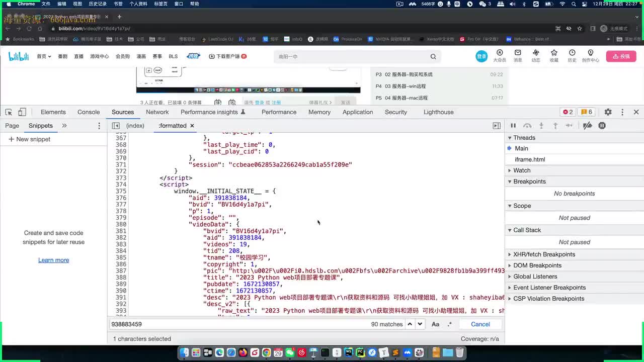The image size is (644, 362).
Task: Open bilibili 消息 messages icon
Action: click(518, 56)
